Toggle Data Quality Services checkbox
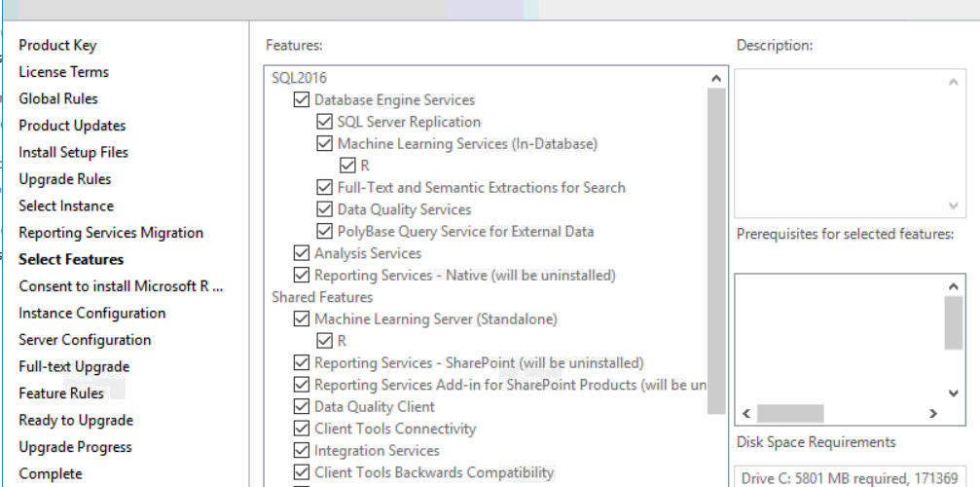Screen dimensions: 980x487 pyautogui.click(x=325, y=209)
